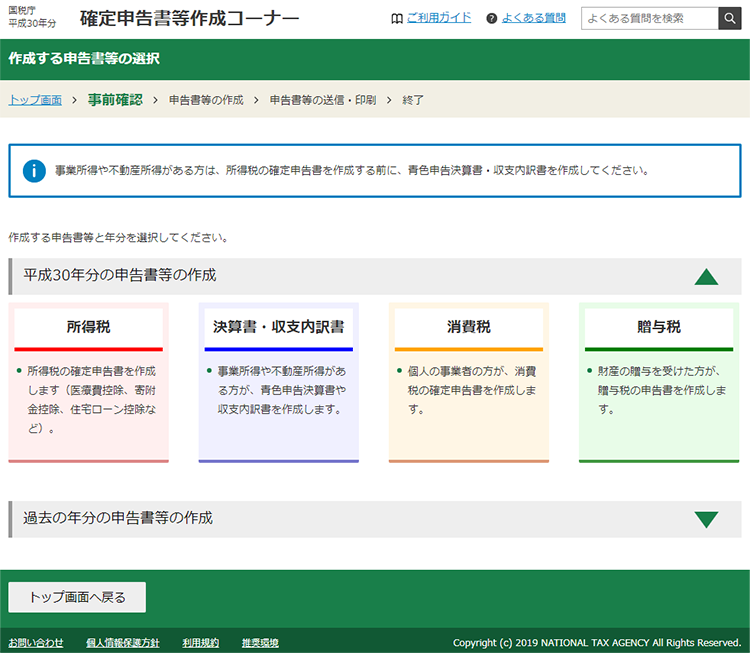
Task: Click the book icon beside ご利用ガイド
Action: pos(397,19)
